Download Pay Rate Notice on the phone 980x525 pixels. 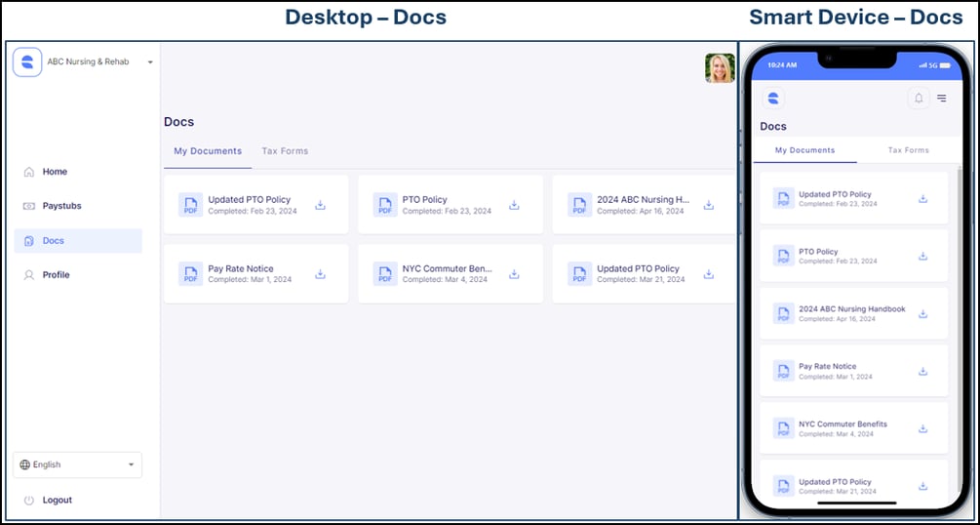tap(922, 372)
